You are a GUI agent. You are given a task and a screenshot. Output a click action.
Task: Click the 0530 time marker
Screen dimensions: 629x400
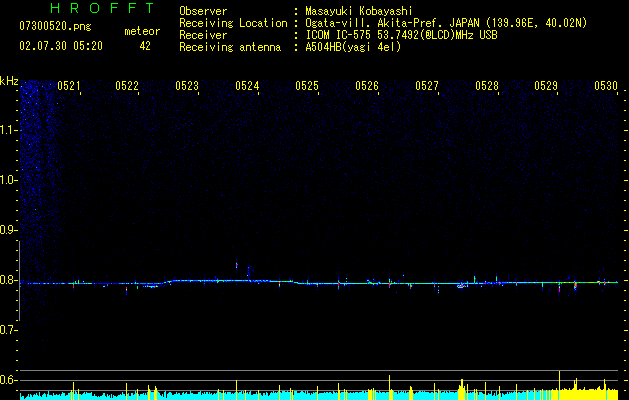pyautogui.click(x=606, y=86)
